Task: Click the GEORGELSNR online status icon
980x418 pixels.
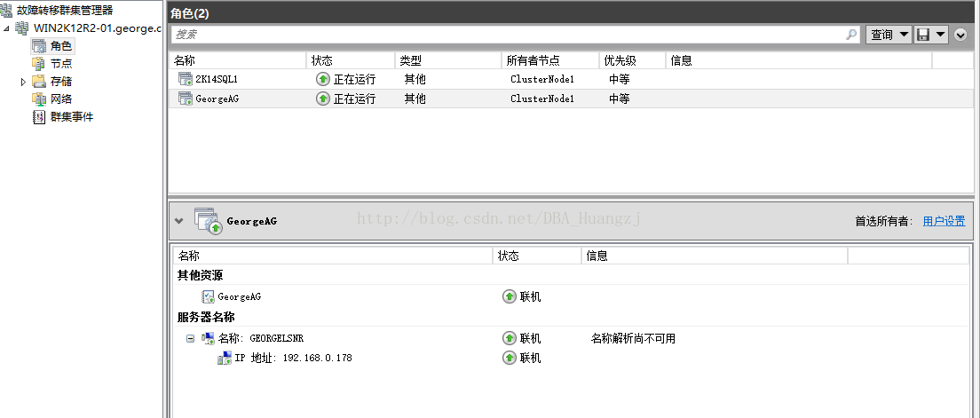Action: point(510,339)
